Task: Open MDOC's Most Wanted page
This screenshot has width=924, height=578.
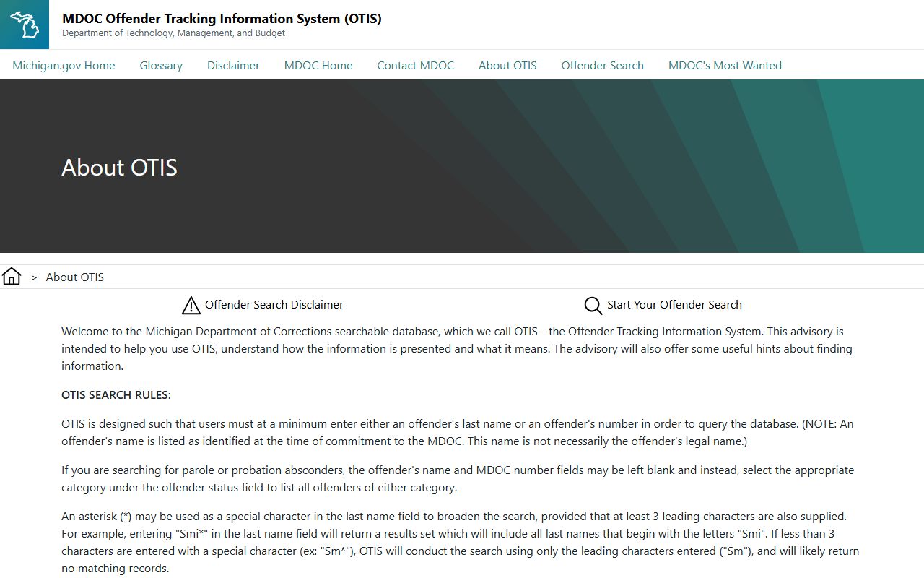Action: (725, 65)
